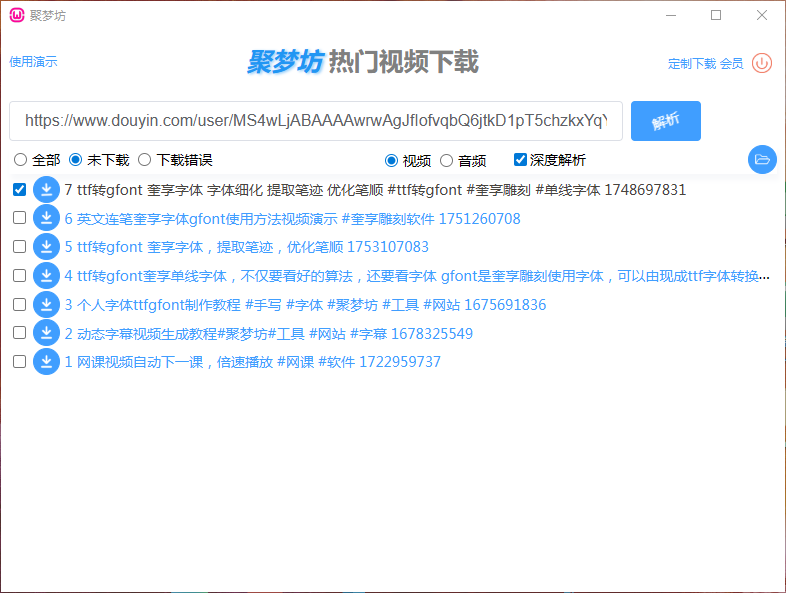This screenshot has height=593, width=786.
Task: Uncheck the checkbox for video 7
Action: [x=20, y=189]
